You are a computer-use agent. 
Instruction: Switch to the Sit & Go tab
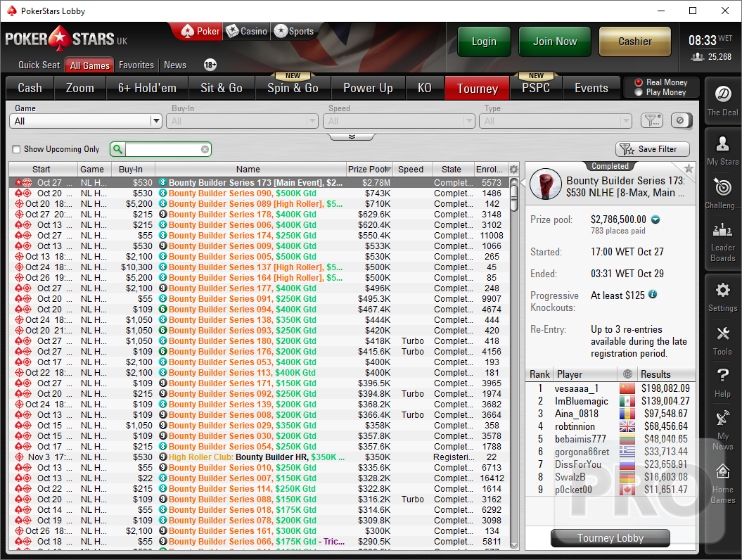pyautogui.click(x=222, y=88)
